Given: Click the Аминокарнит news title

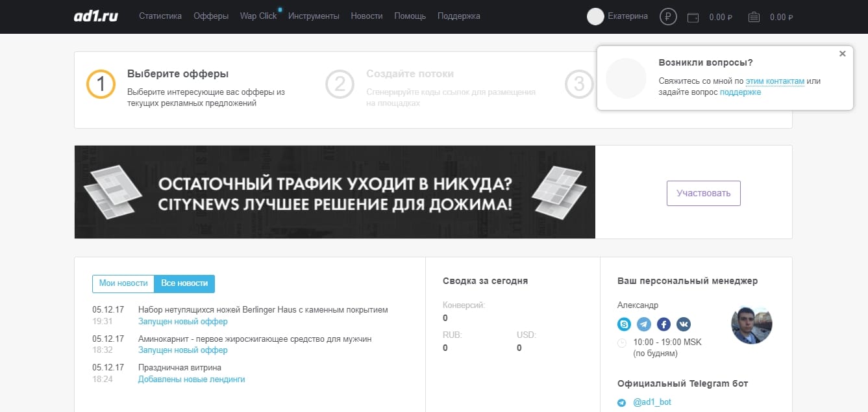Looking at the screenshot, I should pos(255,339).
